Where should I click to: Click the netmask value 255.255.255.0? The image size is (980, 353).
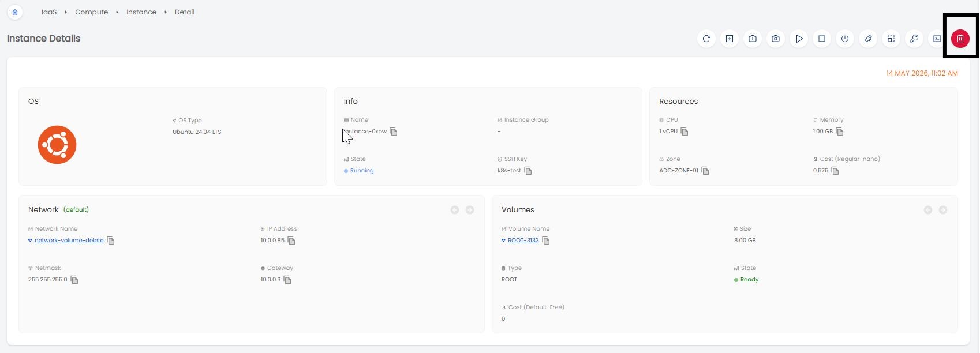point(48,280)
